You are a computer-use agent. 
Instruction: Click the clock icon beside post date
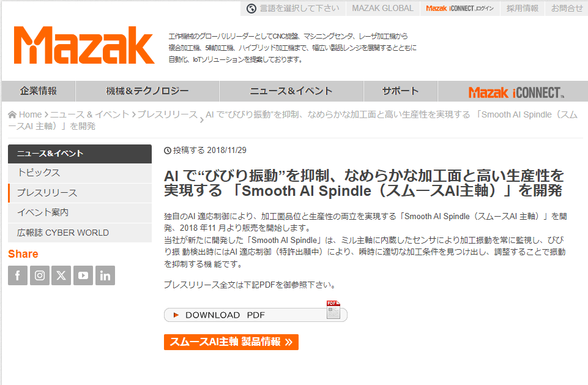pos(168,151)
